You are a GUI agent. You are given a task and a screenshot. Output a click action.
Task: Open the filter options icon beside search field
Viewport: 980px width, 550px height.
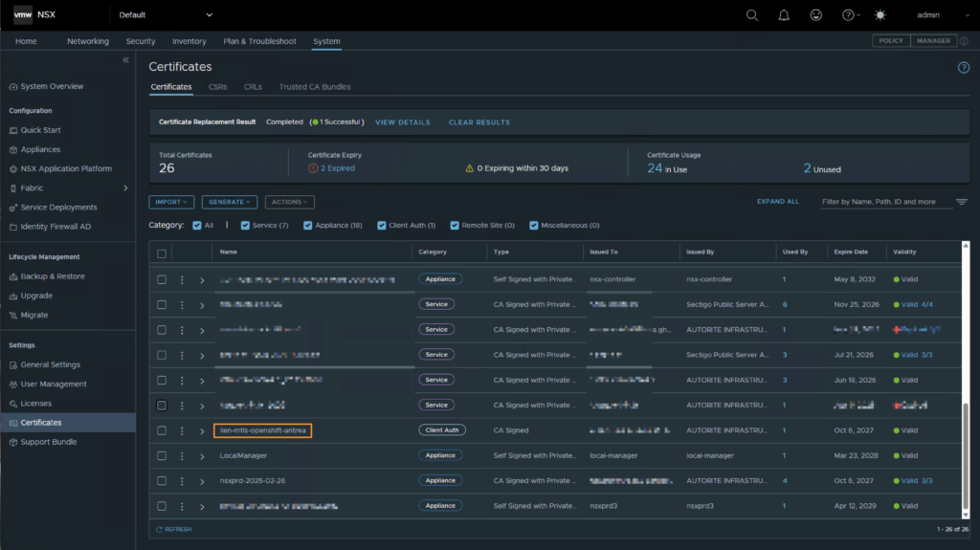[962, 202]
